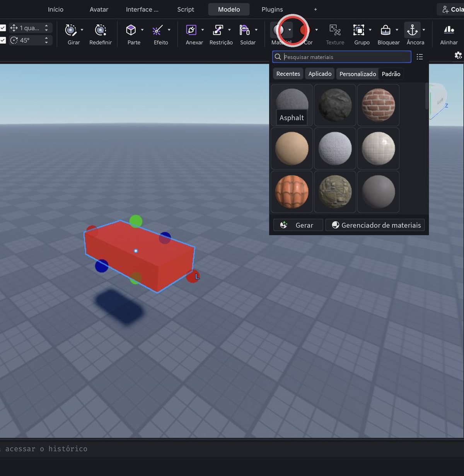The width and height of the screenshot is (464, 476).
Task: Open the Efeito dropdown arrow
Action: [169, 30]
